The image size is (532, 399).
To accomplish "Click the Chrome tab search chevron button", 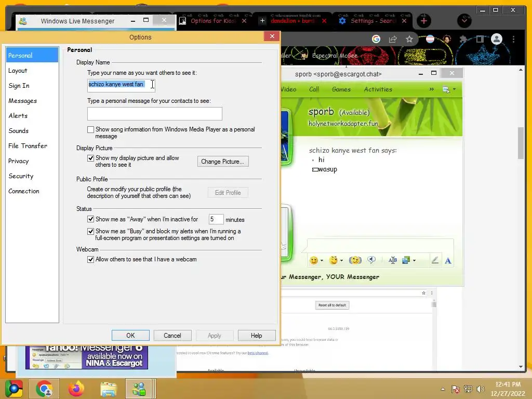I will click(464, 21).
